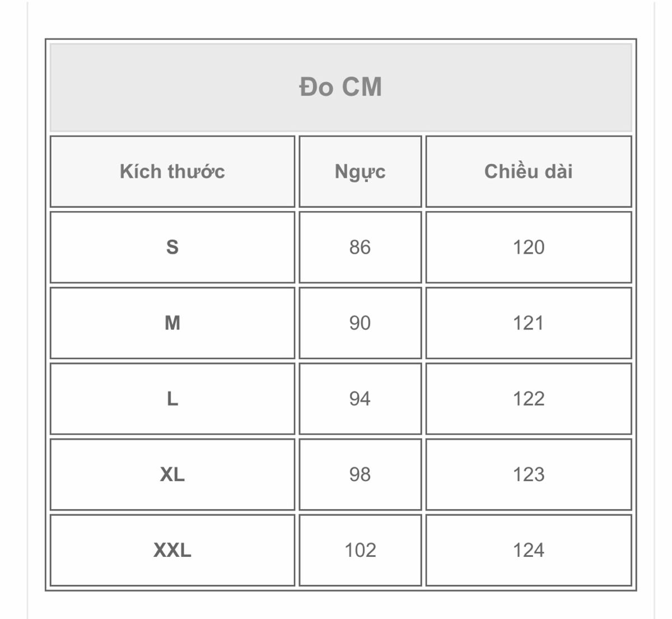672x619 pixels.
Task: Click the "Kích thước" column header
Action: 172,171
